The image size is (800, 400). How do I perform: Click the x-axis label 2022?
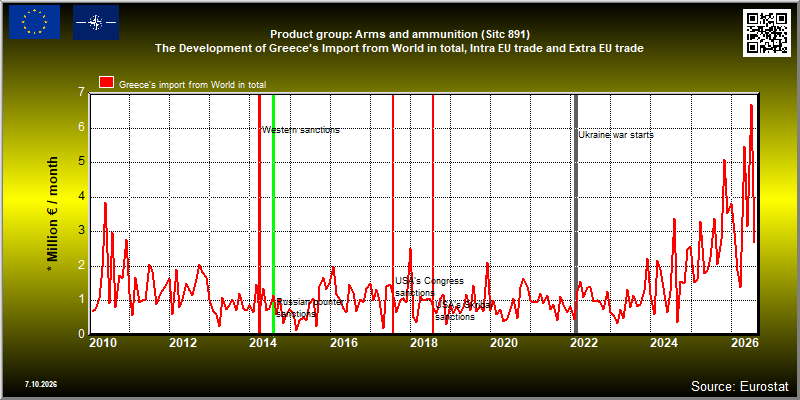[x=584, y=343]
